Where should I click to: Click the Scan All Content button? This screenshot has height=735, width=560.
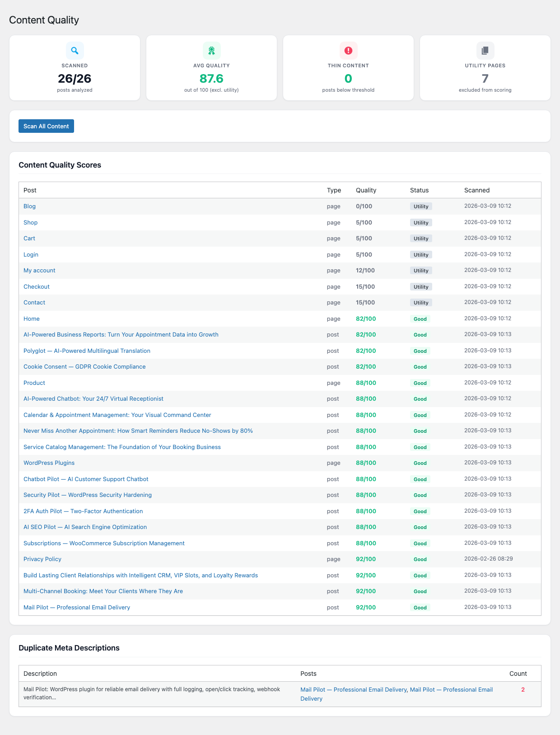click(46, 126)
